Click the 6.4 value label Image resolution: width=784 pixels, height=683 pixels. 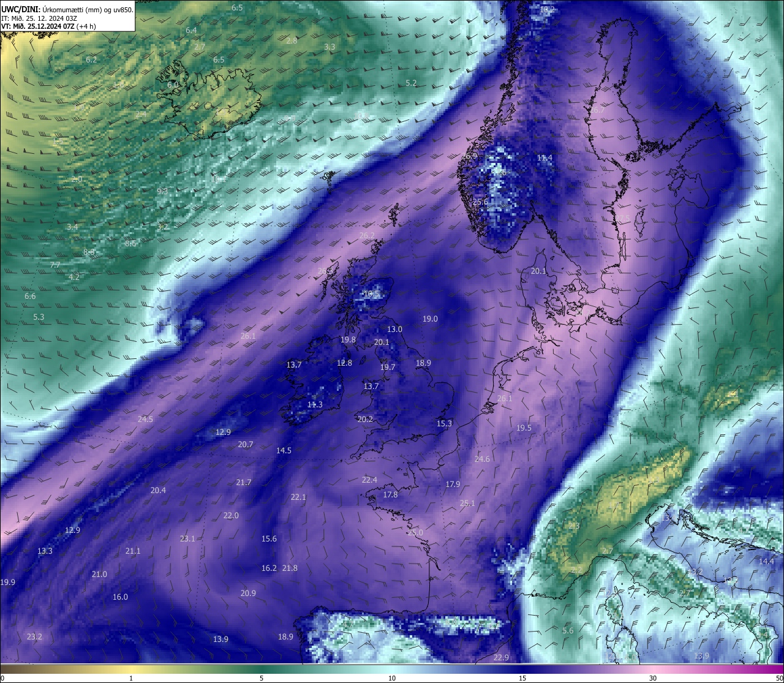191,30
